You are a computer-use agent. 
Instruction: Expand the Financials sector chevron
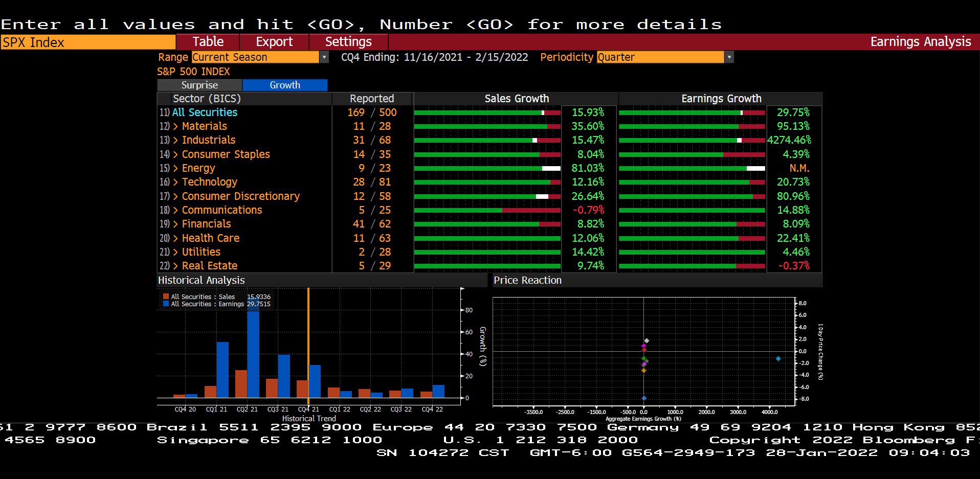pyautogui.click(x=175, y=224)
